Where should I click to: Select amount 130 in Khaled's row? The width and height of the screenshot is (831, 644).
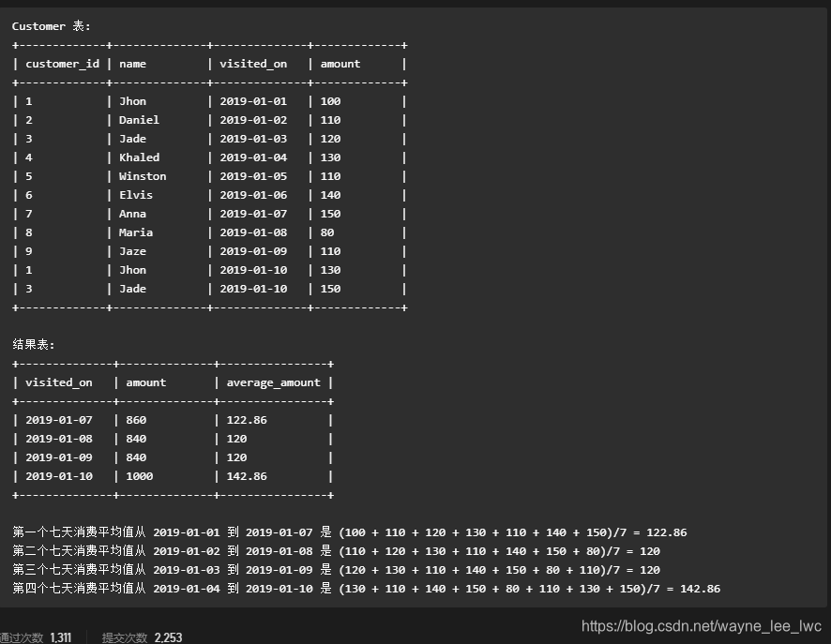[x=330, y=157]
